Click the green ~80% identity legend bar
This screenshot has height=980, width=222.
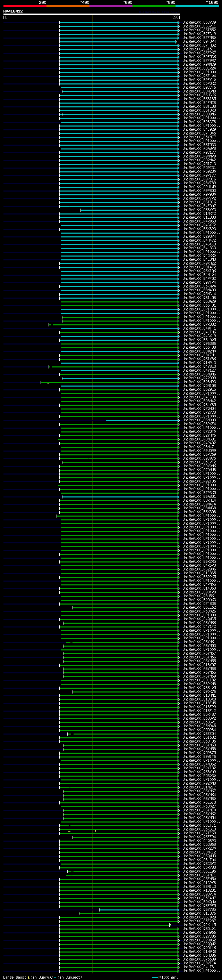click(x=154, y=6)
